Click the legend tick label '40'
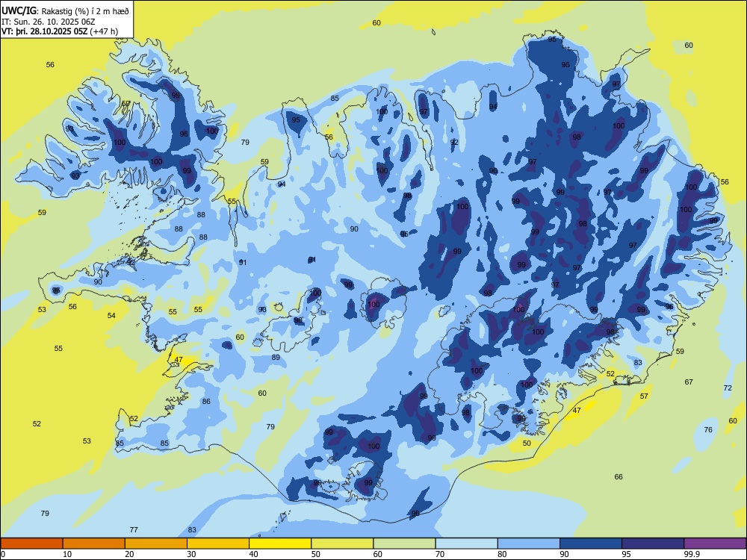 [253, 554]
